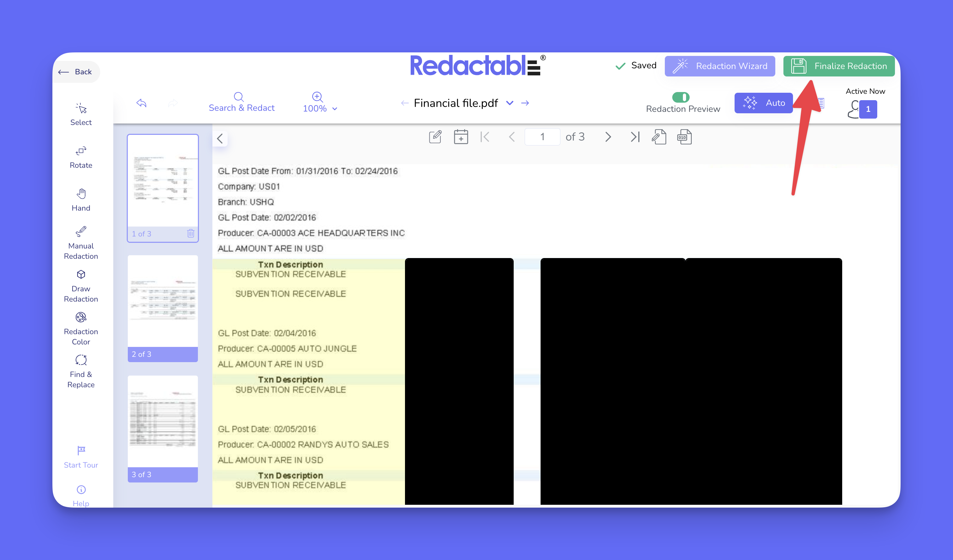Jump to the last page
The width and height of the screenshot is (953, 560).
pos(635,137)
